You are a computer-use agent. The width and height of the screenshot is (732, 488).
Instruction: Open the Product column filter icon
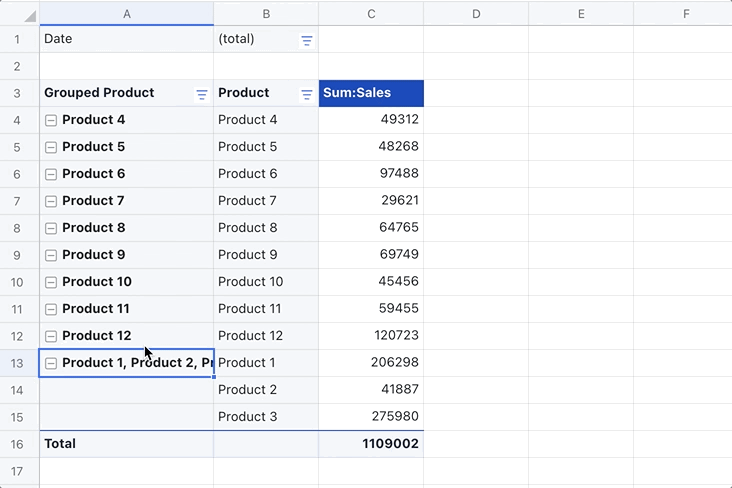click(x=307, y=94)
